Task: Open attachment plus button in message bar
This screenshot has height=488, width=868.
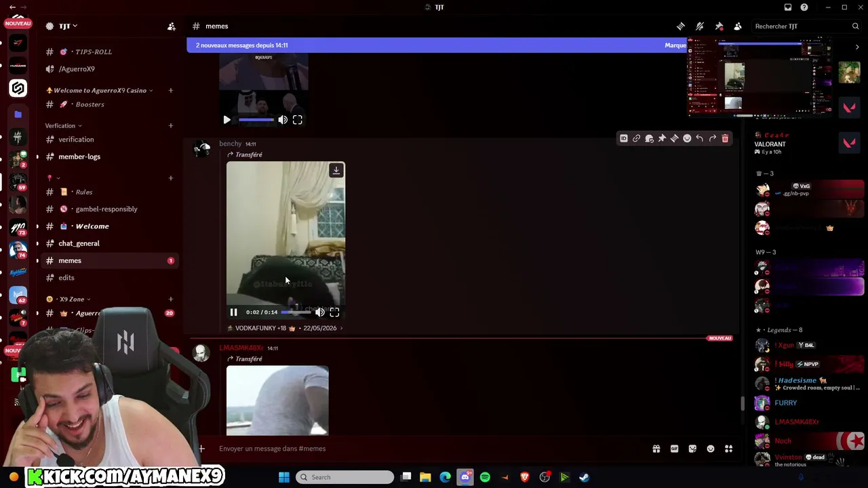Action: [201, 449]
